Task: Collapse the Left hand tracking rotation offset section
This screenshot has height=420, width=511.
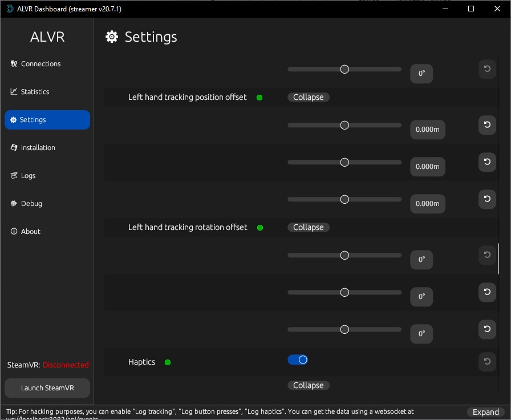Action: (x=308, y=228)
